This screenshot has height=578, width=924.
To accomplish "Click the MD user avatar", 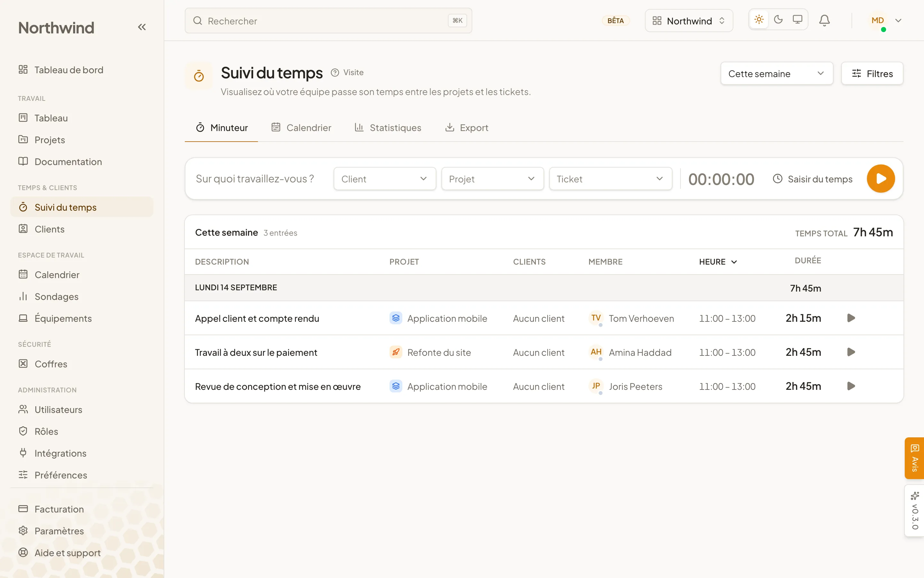I will pos(877,21).
